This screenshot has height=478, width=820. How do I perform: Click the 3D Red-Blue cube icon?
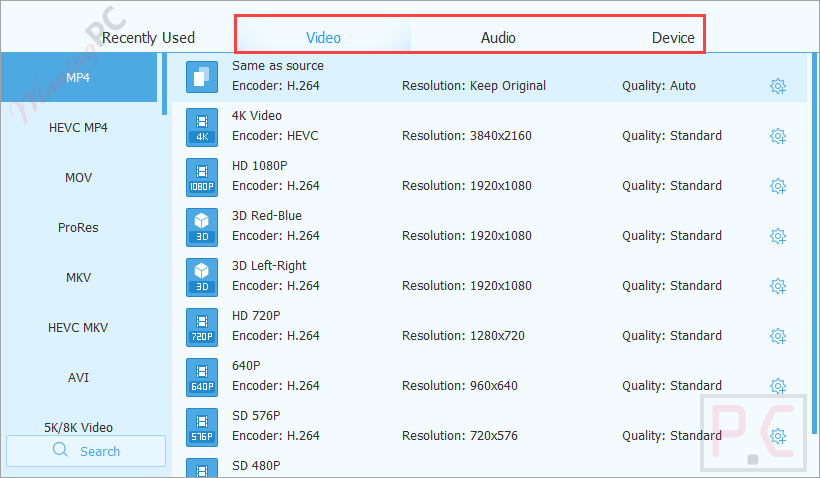click(x=202, y=227)
